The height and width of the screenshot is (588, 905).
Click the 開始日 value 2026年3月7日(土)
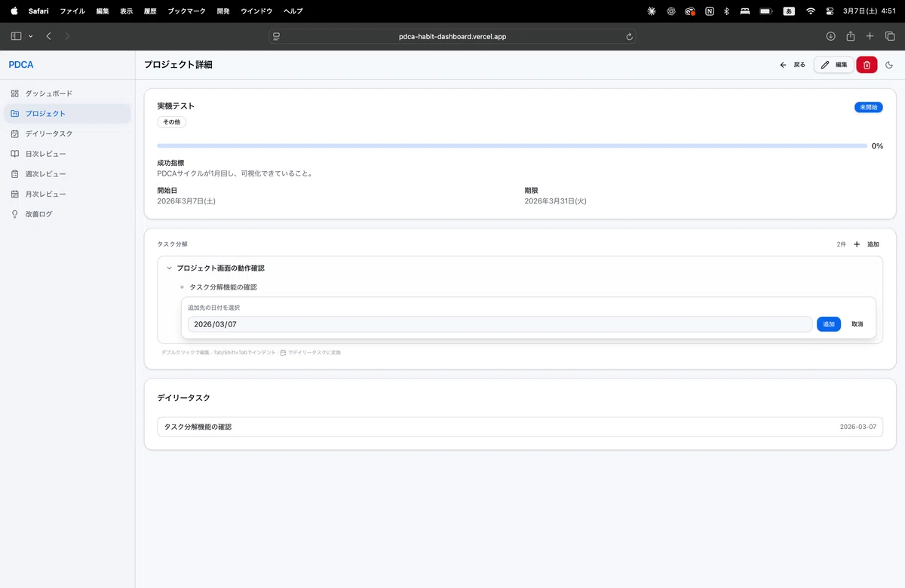tap(187, 201)
